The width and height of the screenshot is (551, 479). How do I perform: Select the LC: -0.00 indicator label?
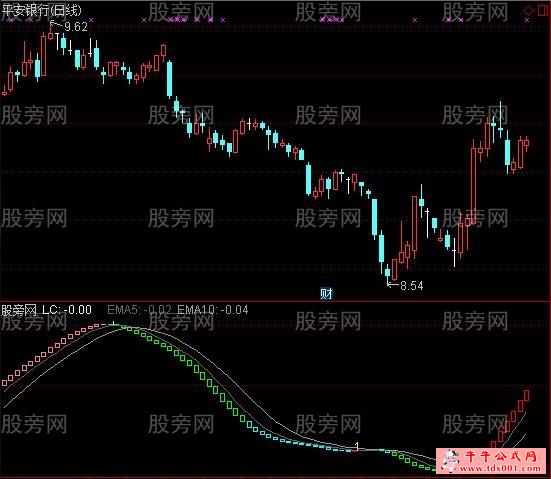[67, 310]
